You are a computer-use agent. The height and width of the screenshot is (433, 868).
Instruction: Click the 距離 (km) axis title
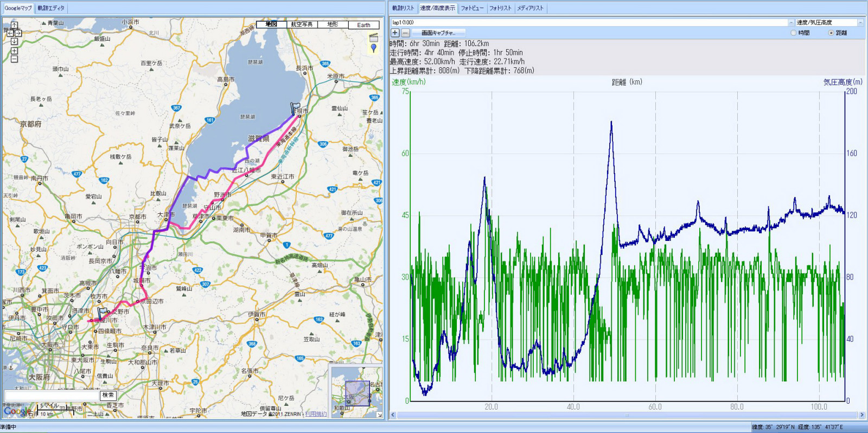[x=627, y=82]
